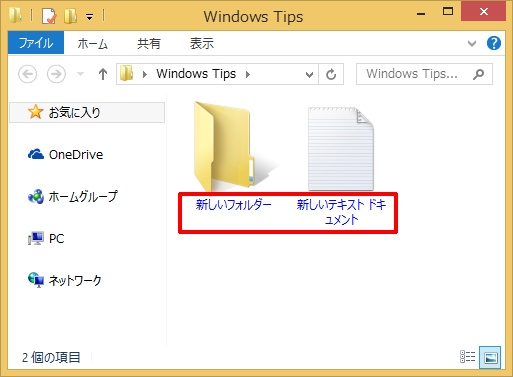Switch to details view in status bar
513x377 pixels.
coord(467,357)
